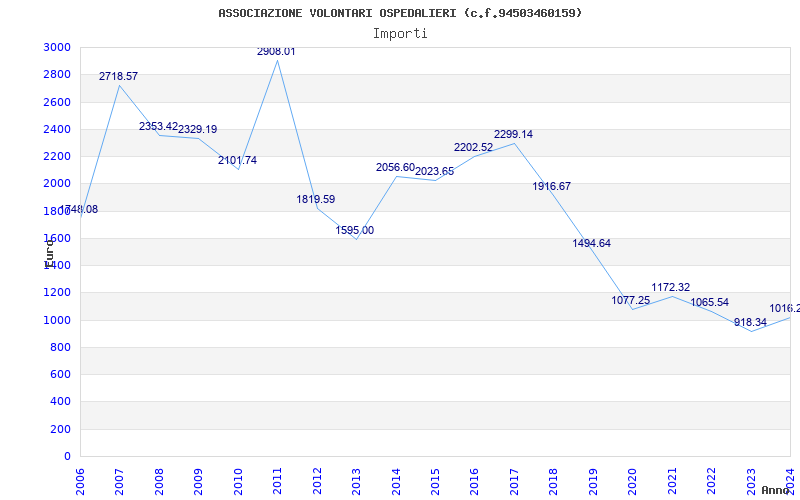
Task: Click the 1916.67 value label
Action: pos(552,186)
